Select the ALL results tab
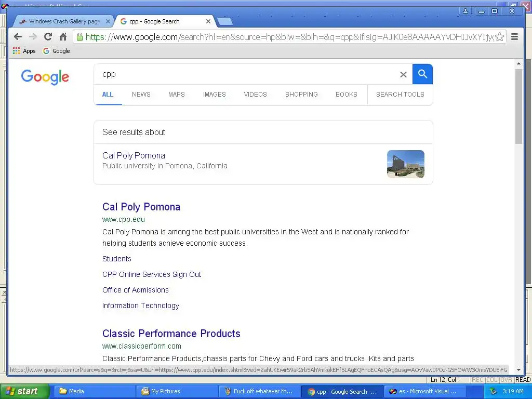532x399 pixels. point(108,95)
